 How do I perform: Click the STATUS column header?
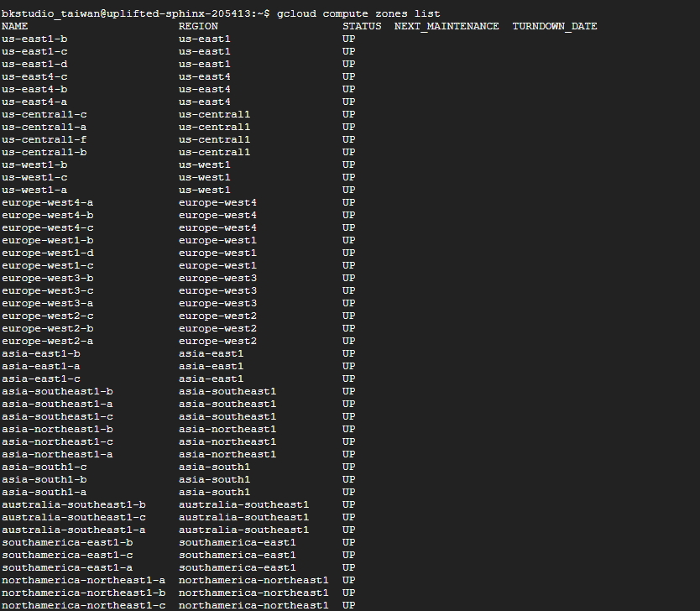[x=362, y=26]
